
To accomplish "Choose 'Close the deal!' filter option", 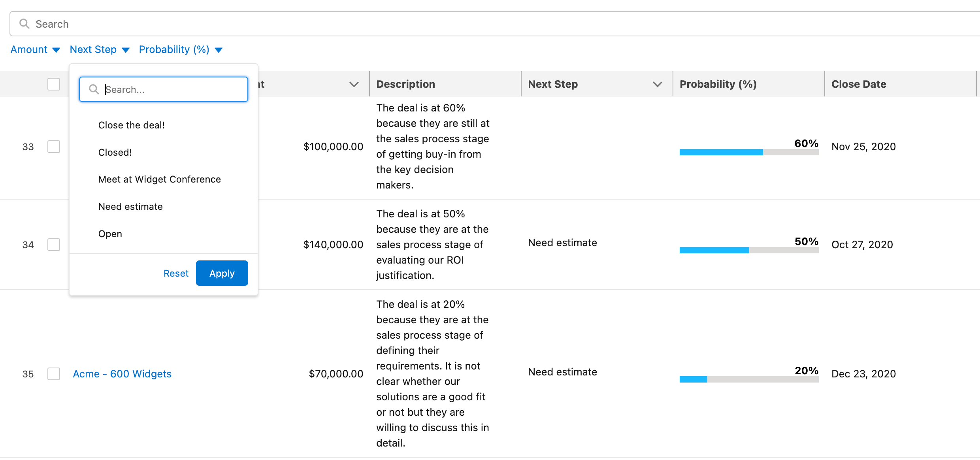I will [131, 125].
